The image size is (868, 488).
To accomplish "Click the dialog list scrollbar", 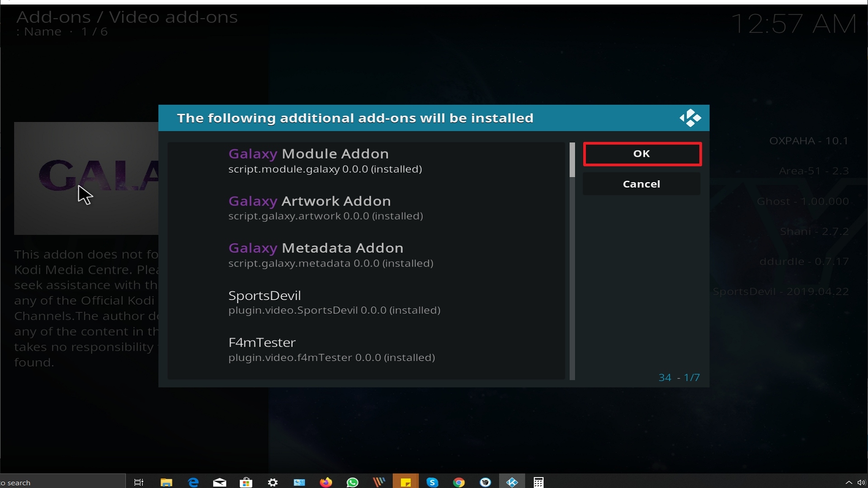I will pyautogui.click(x=572, y=261).
